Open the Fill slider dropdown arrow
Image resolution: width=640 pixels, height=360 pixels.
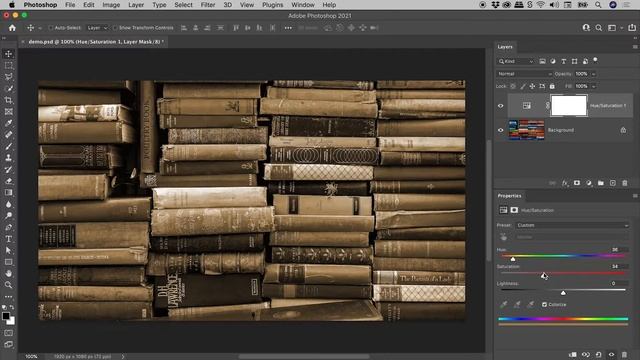[x=593, y=86]
